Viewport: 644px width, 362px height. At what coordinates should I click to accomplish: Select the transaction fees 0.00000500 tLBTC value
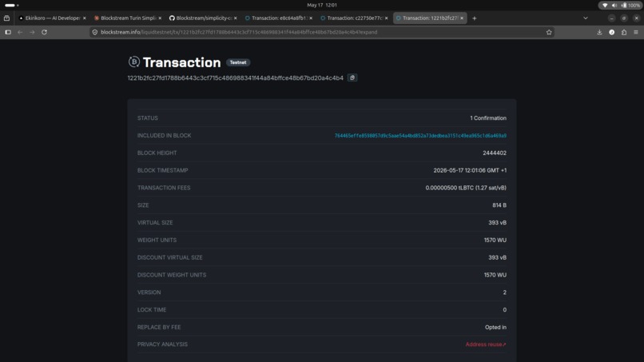466,188
